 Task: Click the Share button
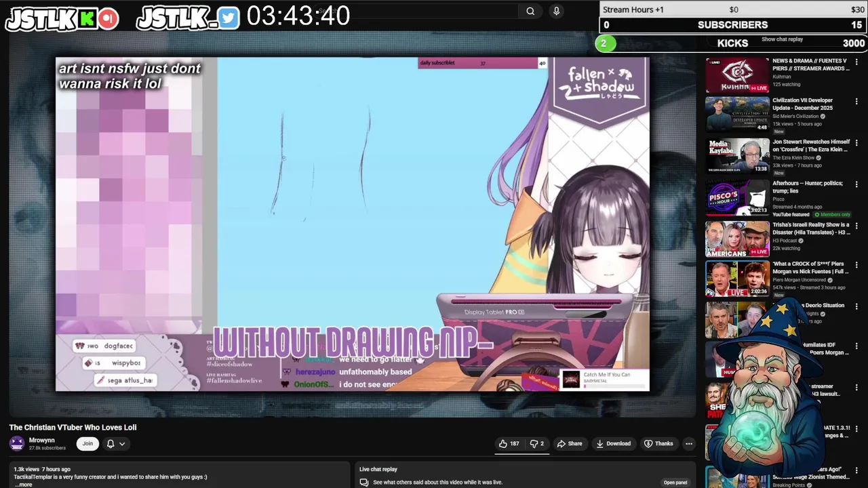click(570, 444)
